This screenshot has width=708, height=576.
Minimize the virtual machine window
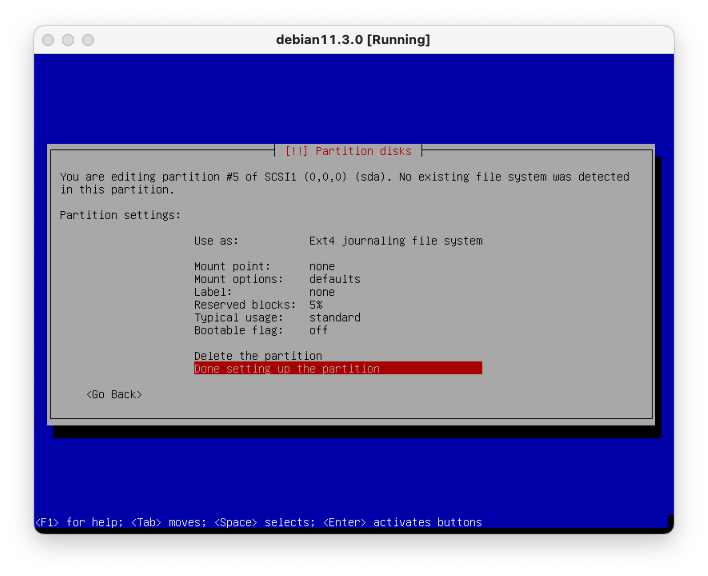67,40
